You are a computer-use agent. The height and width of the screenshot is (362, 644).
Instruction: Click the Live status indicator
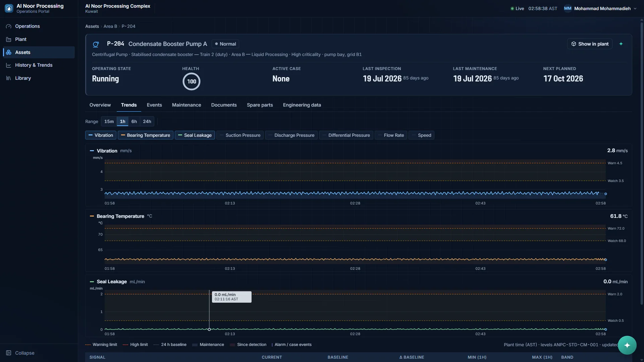tap(517, 8)
